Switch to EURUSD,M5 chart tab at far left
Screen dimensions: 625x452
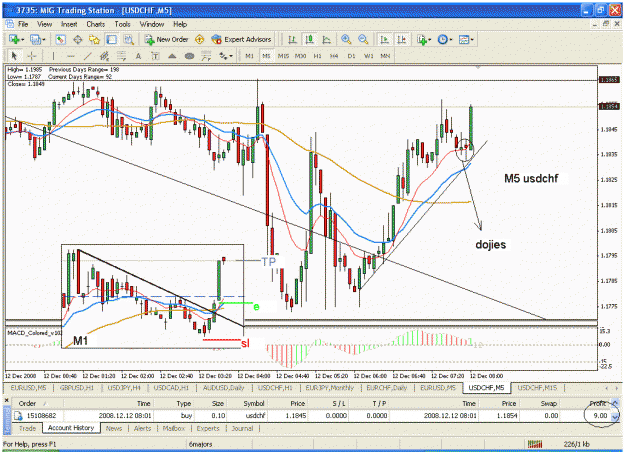(28, 388)
